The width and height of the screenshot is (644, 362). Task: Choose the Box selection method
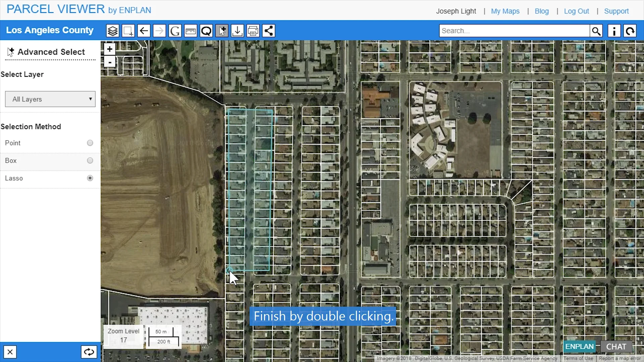[90, 161]
